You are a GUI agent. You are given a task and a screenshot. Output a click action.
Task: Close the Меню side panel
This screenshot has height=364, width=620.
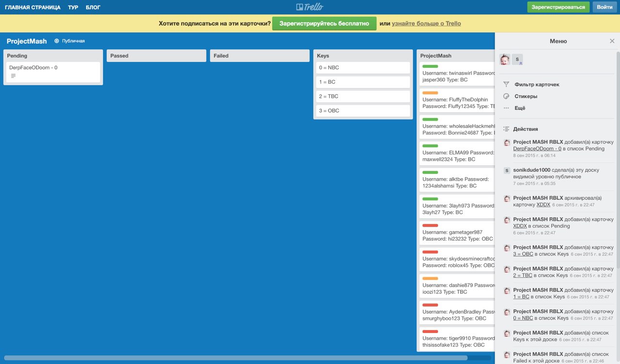point(612,41)
